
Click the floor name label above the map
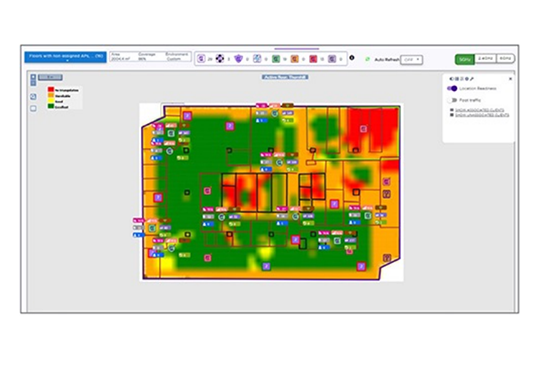[285, 77]
